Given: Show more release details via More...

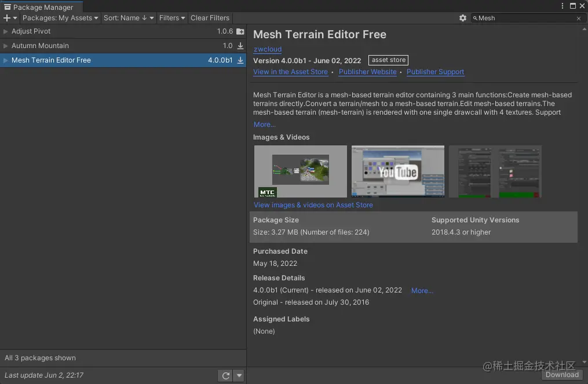Looking at the screenshot, I should click(422, 291).
